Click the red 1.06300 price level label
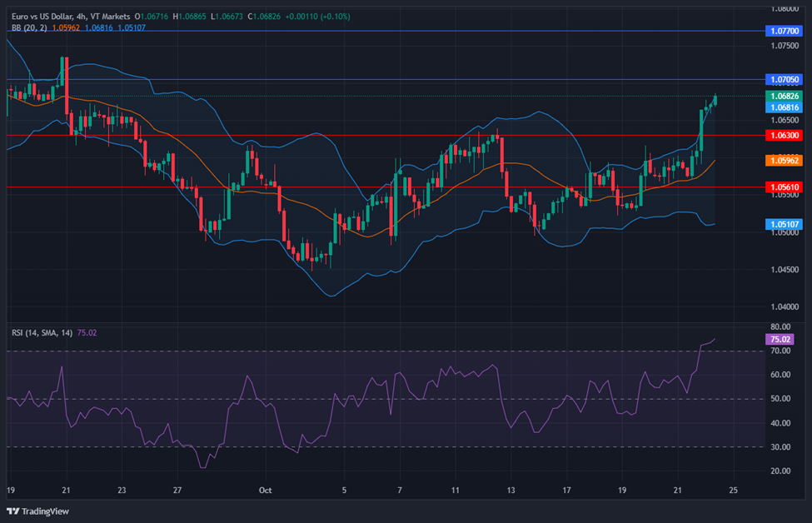This screenshot has height=523, width=812. 784,135
